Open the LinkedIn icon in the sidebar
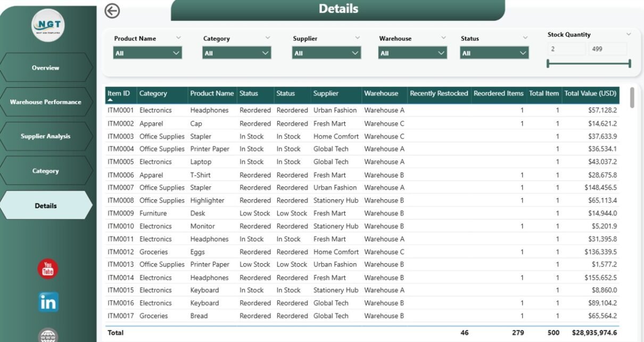Viewport: 644px width, 342px height. tap(47, 302)
